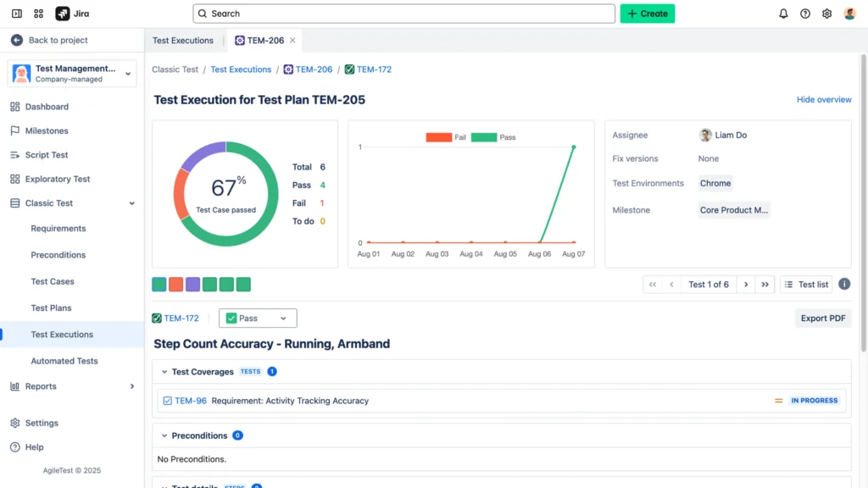
Task: Toggle the Fail legend in chart
Action: [446, 137]
